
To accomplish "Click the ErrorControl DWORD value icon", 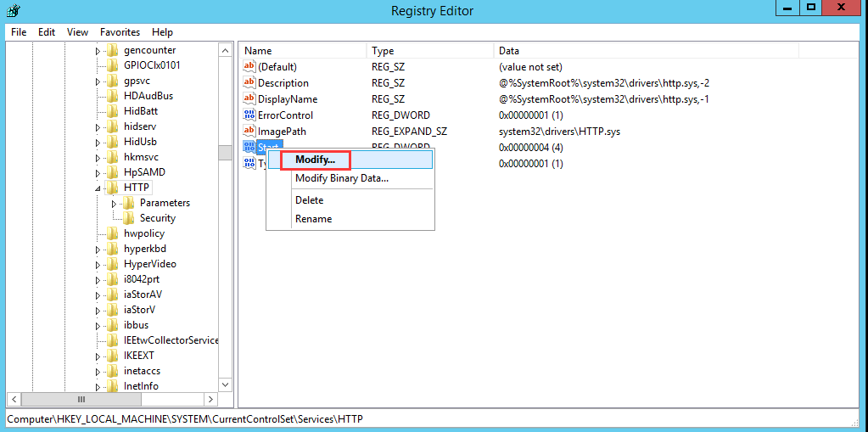I will click(x=249, y=115).
